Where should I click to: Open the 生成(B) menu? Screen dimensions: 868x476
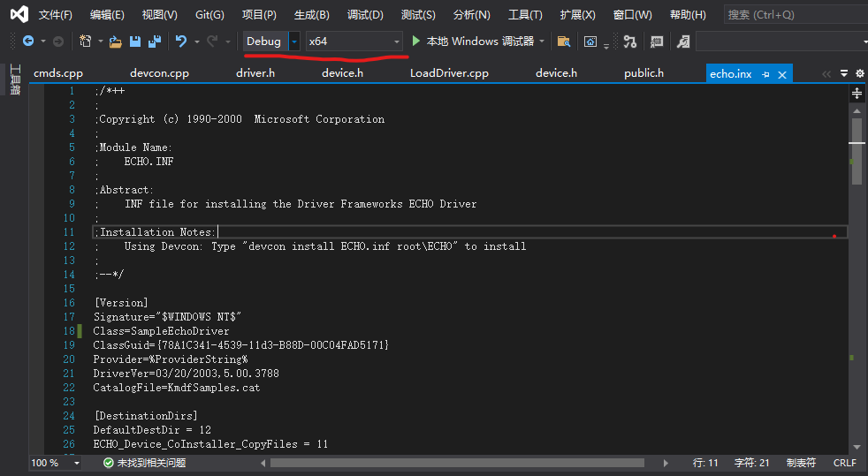coord(312,15)
